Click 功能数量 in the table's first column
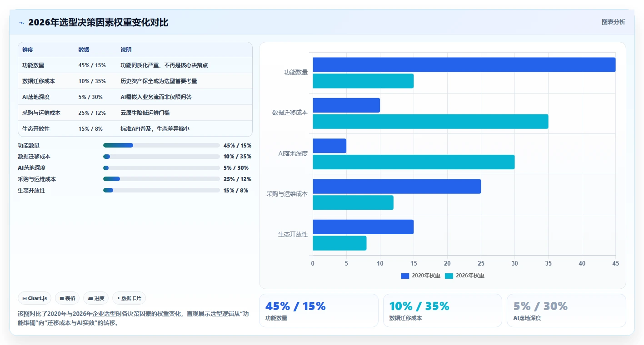This screenshot has width=644, height=345. [x=33, y=65]
